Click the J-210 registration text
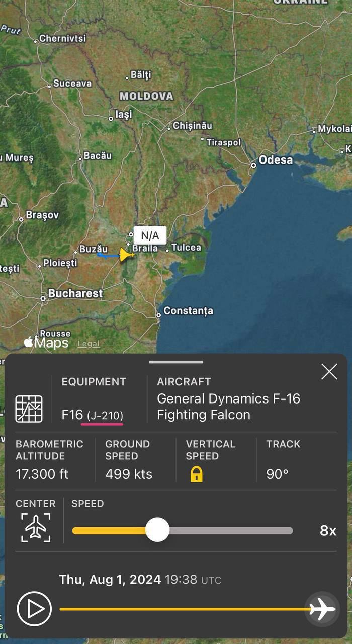The width and height of the screenshot is (352, 644). tap(105, 416)
